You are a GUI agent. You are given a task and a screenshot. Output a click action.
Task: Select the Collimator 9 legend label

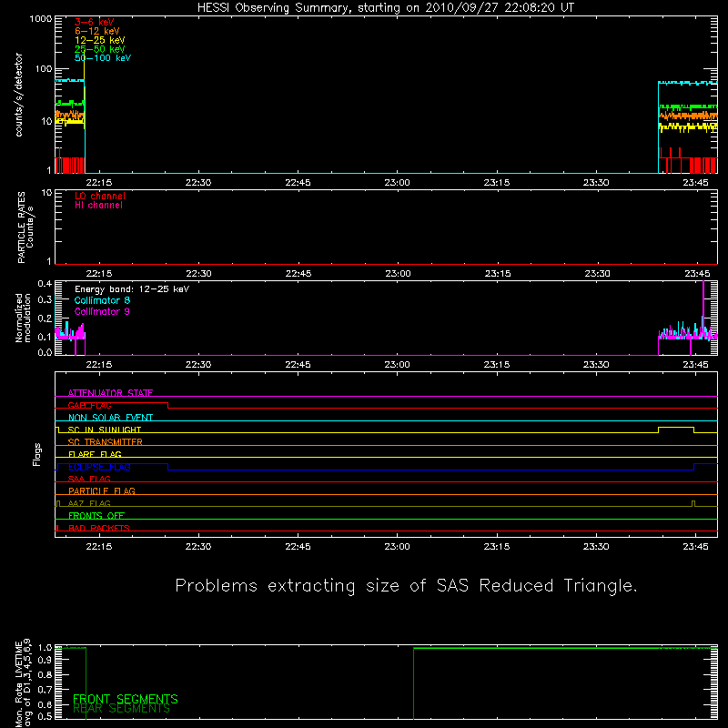pyautogui.click(x=102, y=311)
